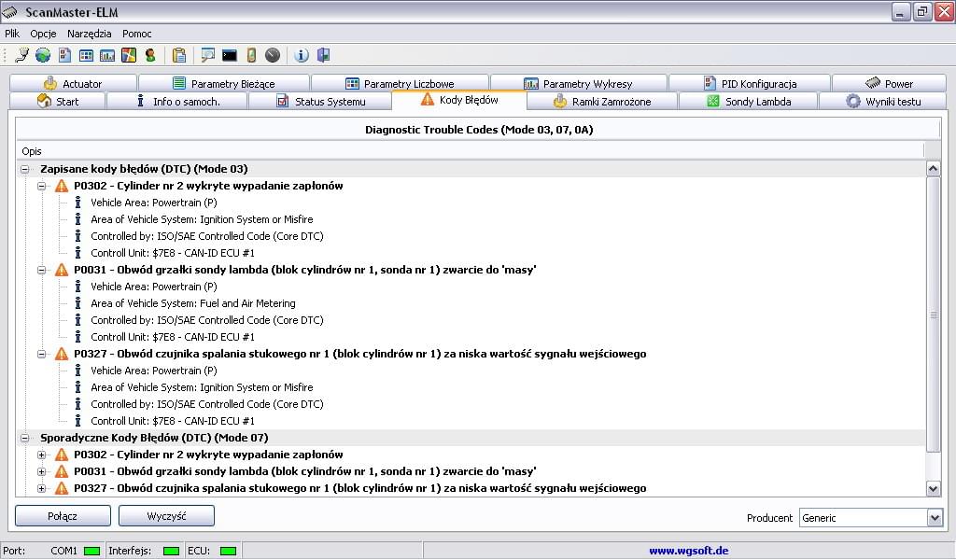Switch to the Power tab
This screenshot has height=560, width=956.
point(890,83)
